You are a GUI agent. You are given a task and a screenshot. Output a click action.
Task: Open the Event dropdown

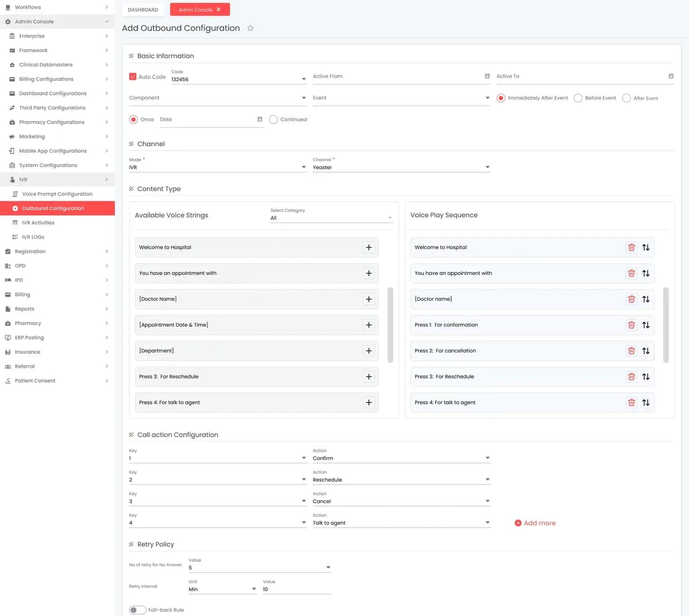click(402, 98)
